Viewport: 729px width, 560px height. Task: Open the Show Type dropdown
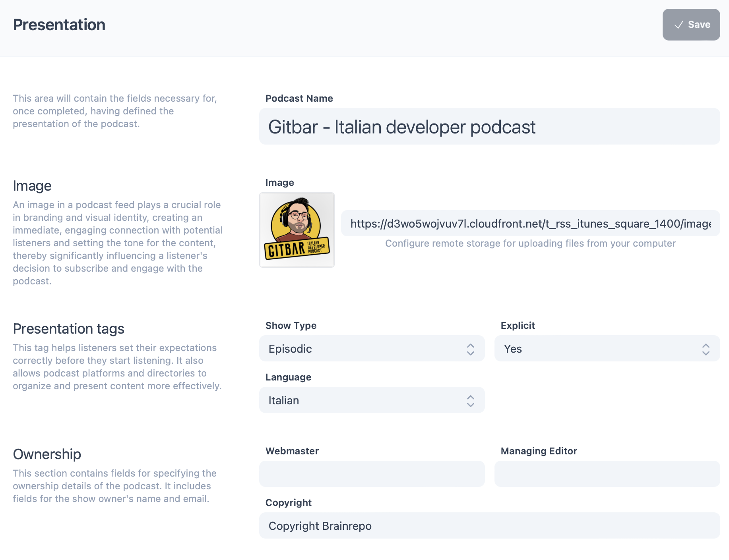372,348
